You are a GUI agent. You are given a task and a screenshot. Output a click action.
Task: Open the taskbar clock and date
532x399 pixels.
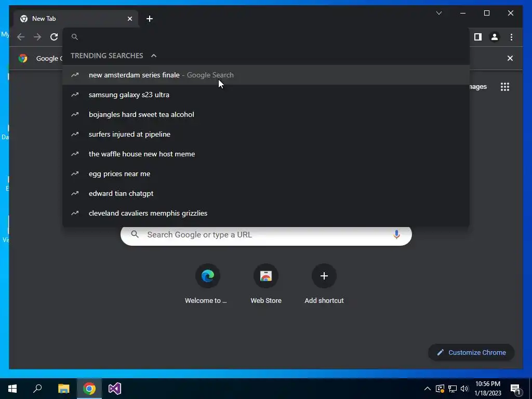pos(487,389)
